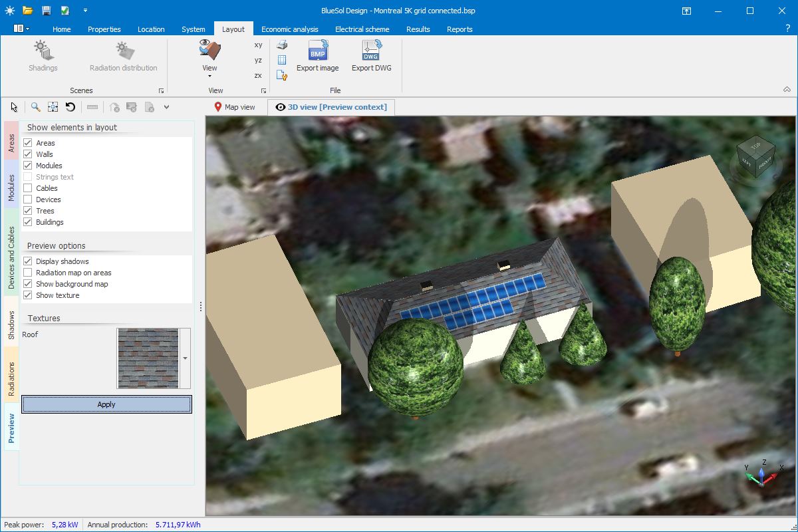The height and width of the screenshot is (532, 798).
Task: Open View group dialog launcher
Action: pyautogui.click(x=263, y=90)
